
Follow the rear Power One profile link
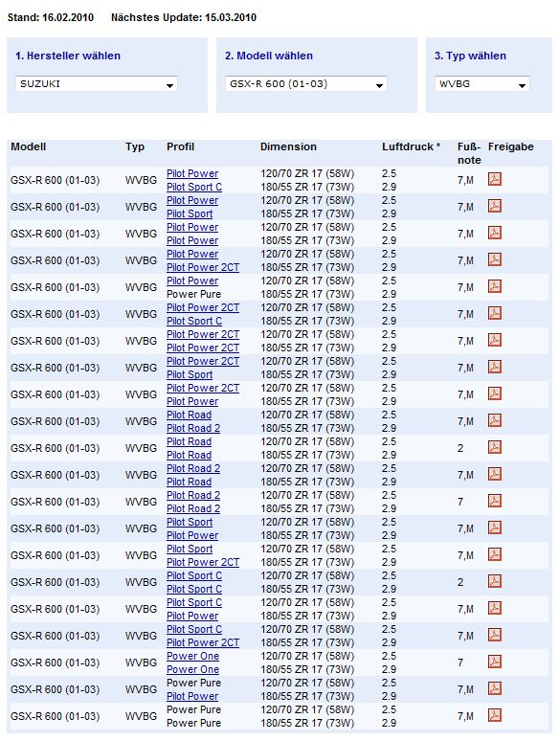coord(192,669)
